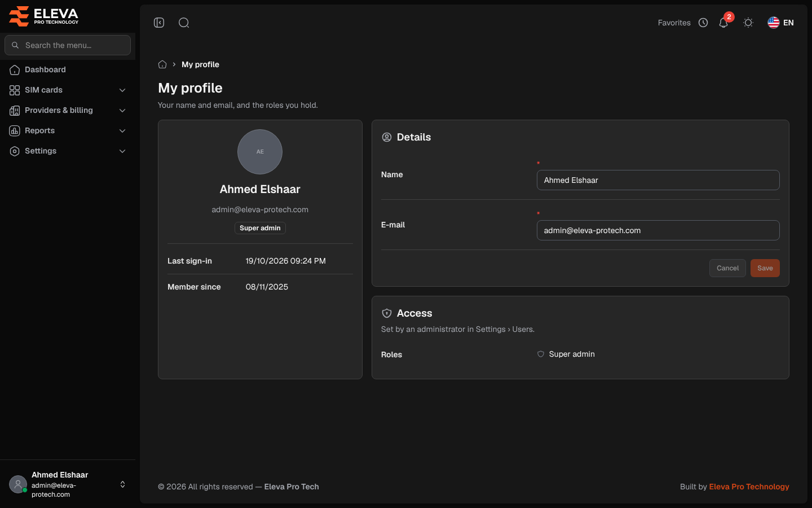
Task: Click the My profile breadcrumb text
Action: pos(200,64)
